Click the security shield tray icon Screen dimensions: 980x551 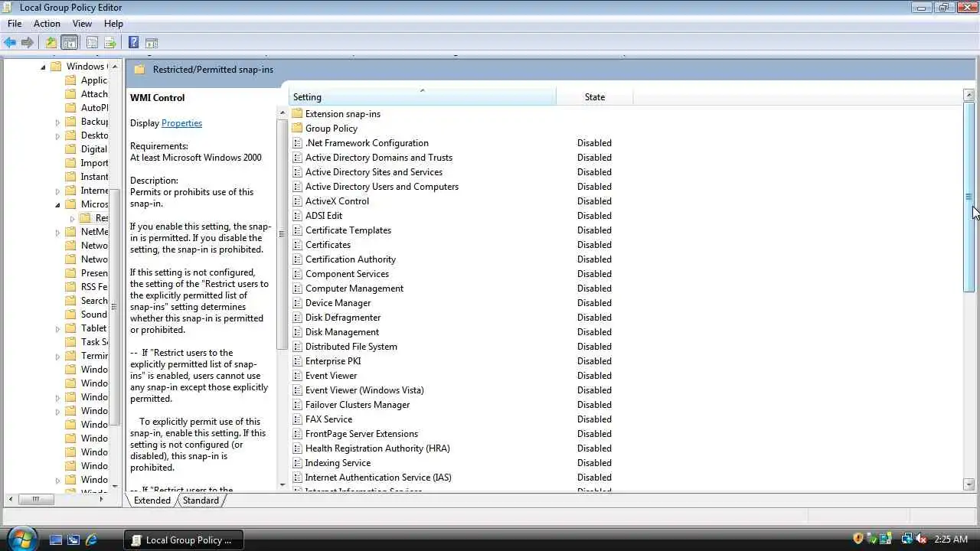pos(858,539)
